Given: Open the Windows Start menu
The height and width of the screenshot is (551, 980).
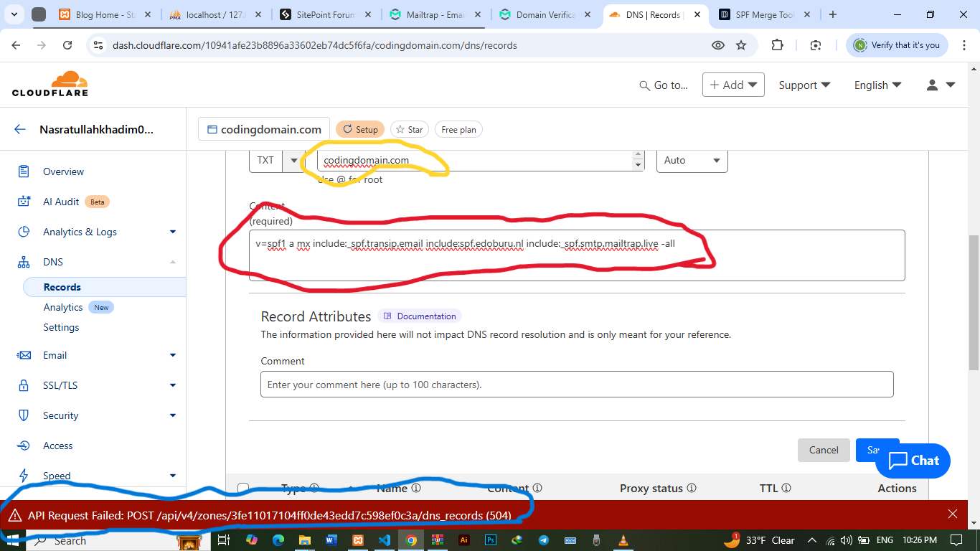Looking at the screenshot, I should (12, 540).
